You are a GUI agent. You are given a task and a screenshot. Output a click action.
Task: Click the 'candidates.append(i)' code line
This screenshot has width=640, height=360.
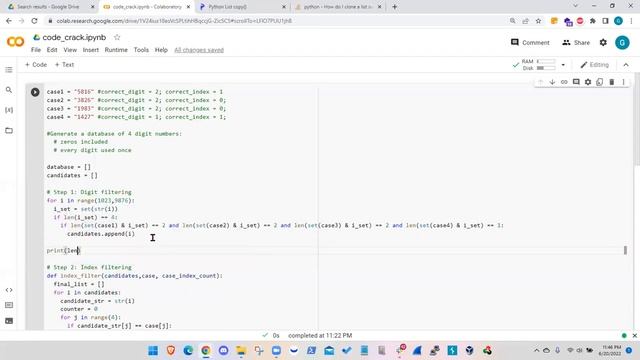tap(101, 234)
